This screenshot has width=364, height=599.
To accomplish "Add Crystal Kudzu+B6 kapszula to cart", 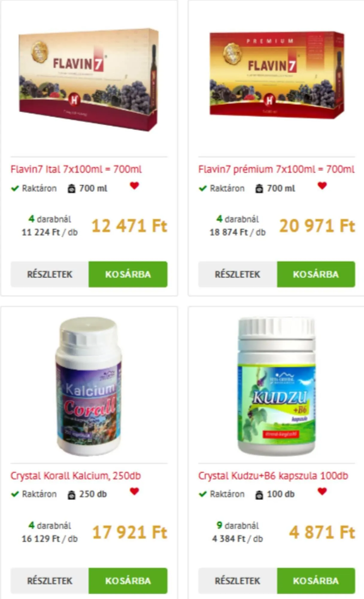I will (x=316, y=581).
